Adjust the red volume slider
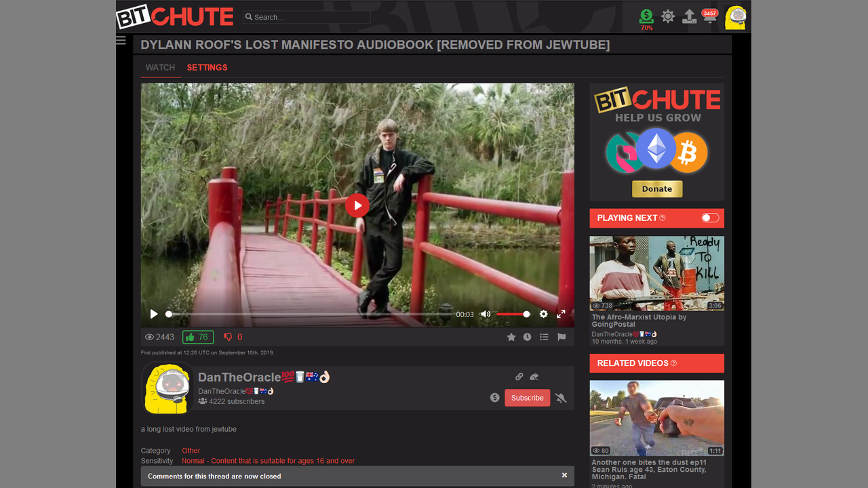Viewport: 868px width, 488px height. pyautogui.click(x=513, y=314)
